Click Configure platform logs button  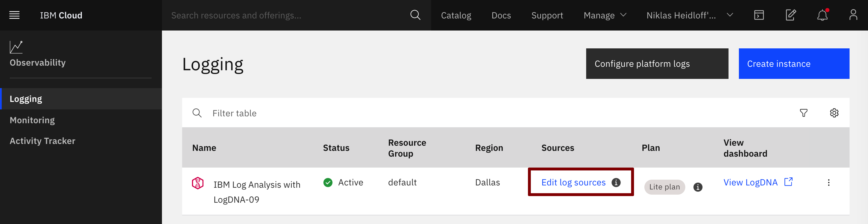pyautogui.click(x=657, y=64)
